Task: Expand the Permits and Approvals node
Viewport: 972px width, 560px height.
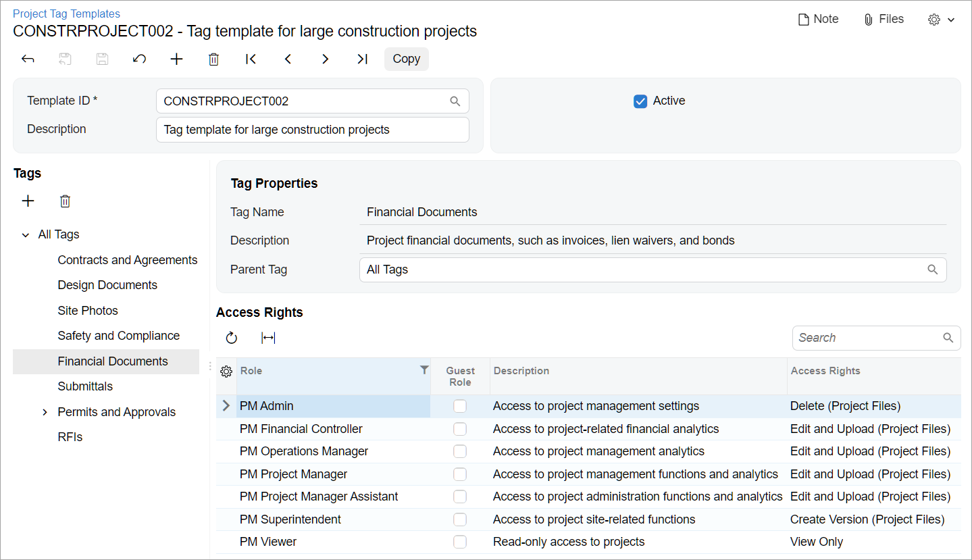Action: (x=45, y=412)
